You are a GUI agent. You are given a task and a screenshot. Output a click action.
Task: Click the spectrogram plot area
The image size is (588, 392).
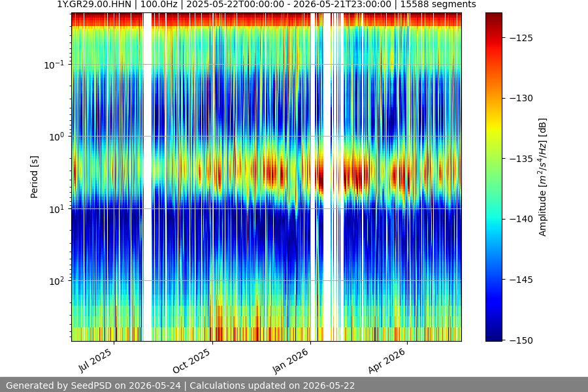click(267, 177)
